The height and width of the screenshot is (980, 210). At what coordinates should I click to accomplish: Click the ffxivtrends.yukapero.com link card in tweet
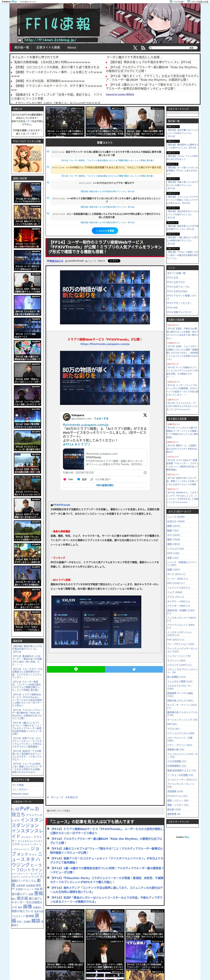tap(105, 459)
